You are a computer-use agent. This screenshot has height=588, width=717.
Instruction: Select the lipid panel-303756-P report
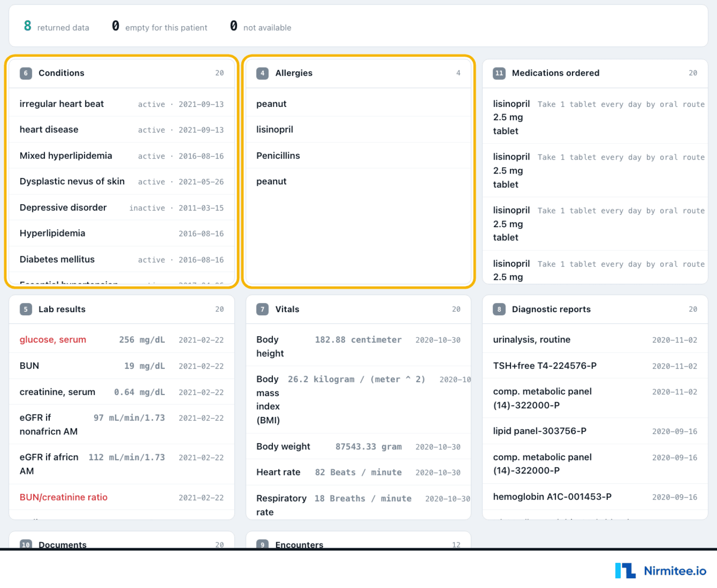pyautogui.click(x=595, y=431)
